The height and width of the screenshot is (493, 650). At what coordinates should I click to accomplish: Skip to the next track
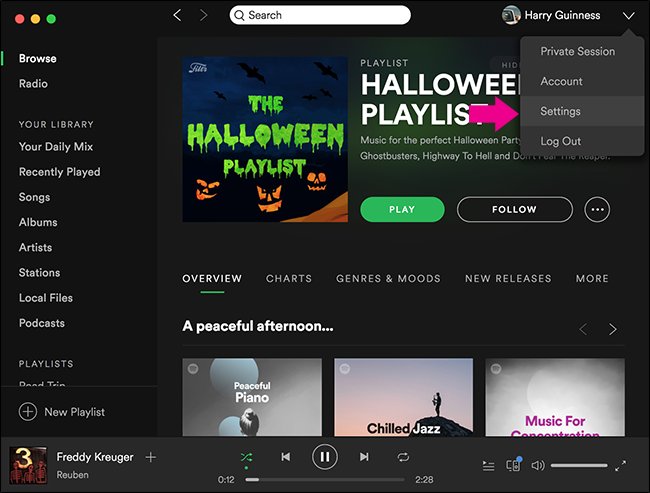tap(364, 457)
